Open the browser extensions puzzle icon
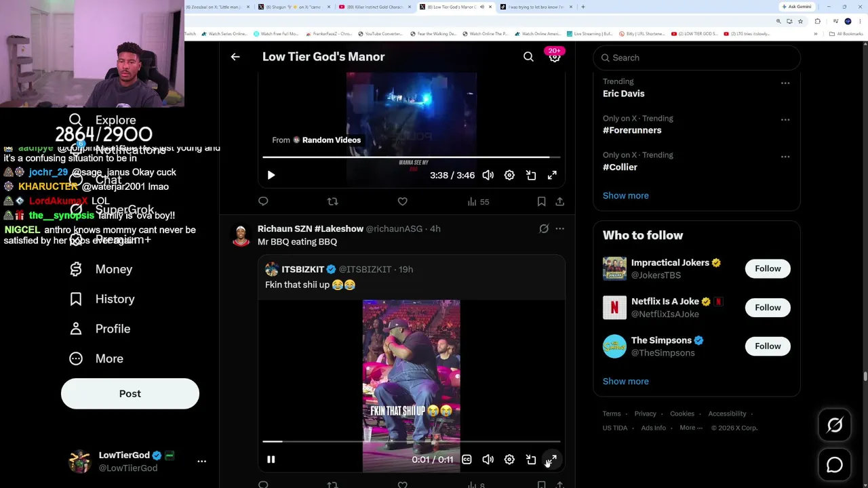 817,21
